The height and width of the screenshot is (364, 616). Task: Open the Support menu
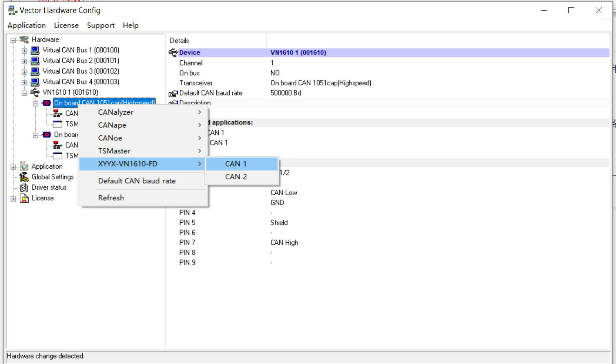[x=101, y=25]
